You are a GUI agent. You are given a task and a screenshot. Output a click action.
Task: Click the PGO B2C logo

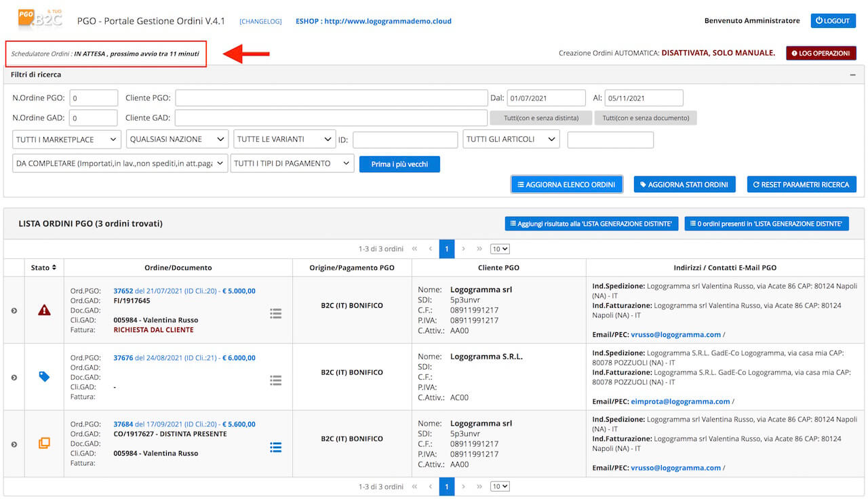pyautogui.click(x=40, y=18)
